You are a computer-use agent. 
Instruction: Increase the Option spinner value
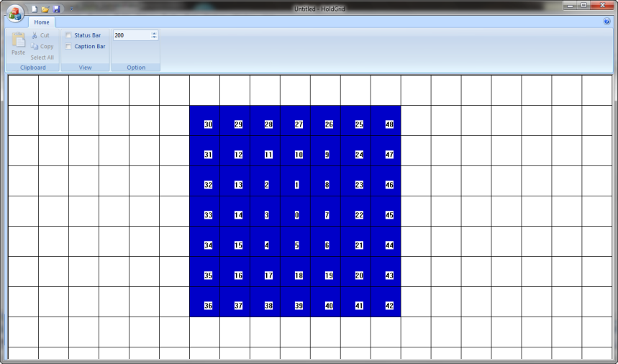tap(154, 33)
